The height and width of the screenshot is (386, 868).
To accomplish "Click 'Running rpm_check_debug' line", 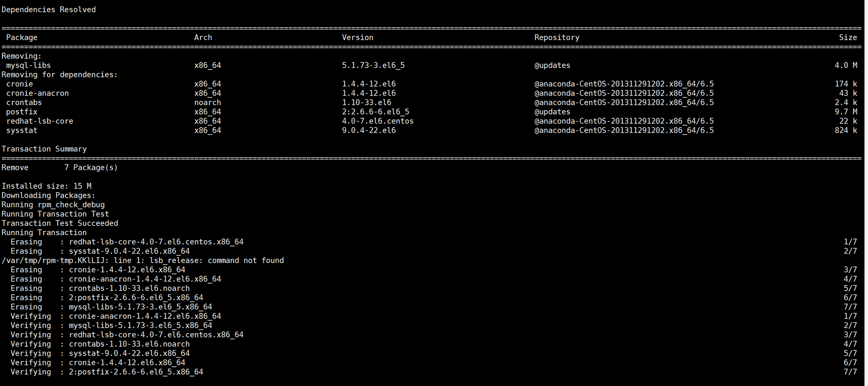I will coord(53,205).
